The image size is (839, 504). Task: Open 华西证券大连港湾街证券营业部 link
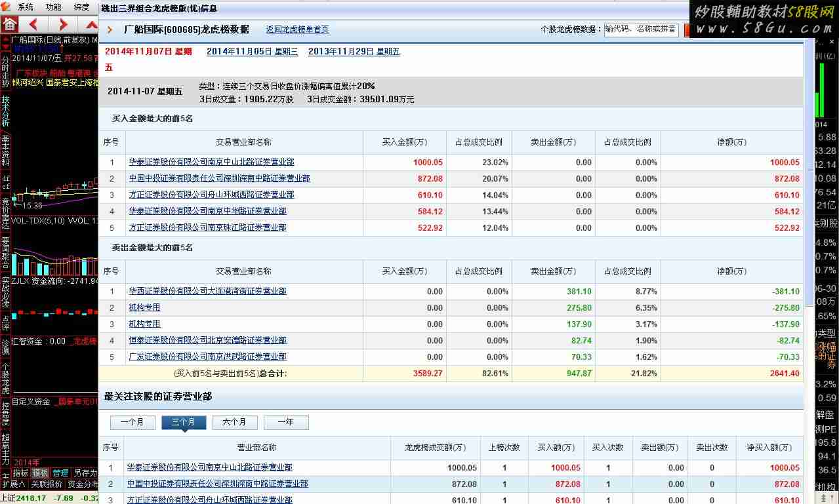point(207,291)
